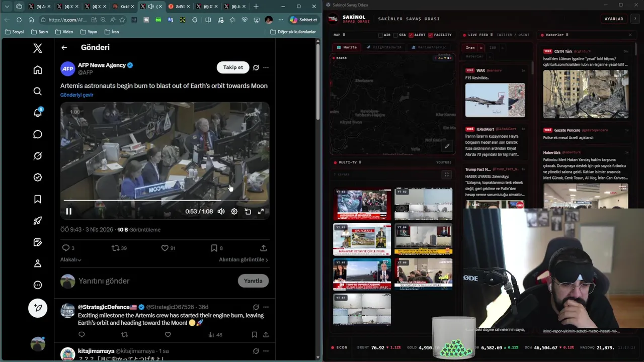The width and height of the screenshot is (644, 362).
Task: Open Alıntıları görüntüle quotes link
Action: 244,259
